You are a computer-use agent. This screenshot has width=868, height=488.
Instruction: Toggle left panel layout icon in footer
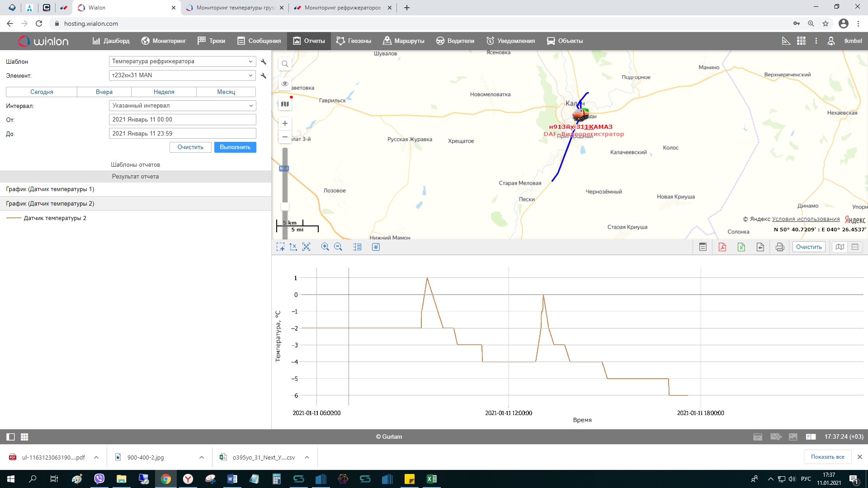click(x=10, y=437)
